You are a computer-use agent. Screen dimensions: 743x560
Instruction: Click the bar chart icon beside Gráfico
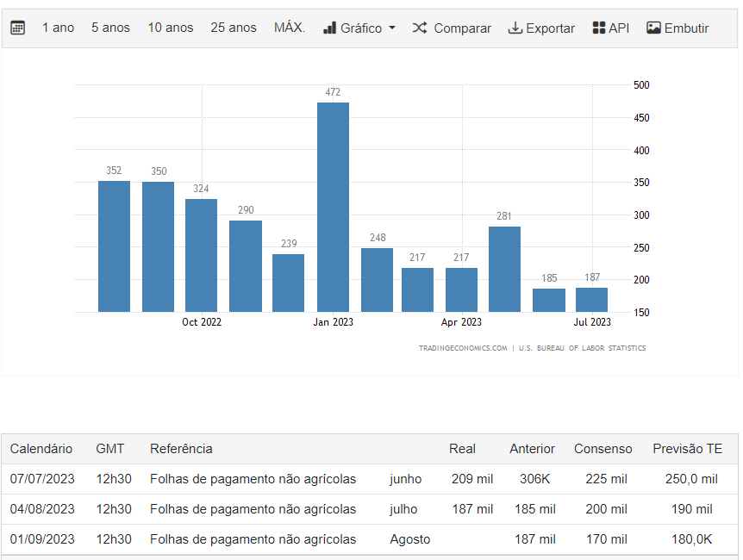329,28
